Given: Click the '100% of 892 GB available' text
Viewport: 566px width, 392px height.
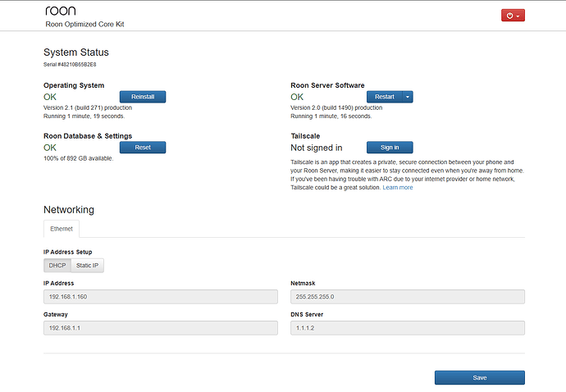Looking at the screenshot, I should 78,158.
